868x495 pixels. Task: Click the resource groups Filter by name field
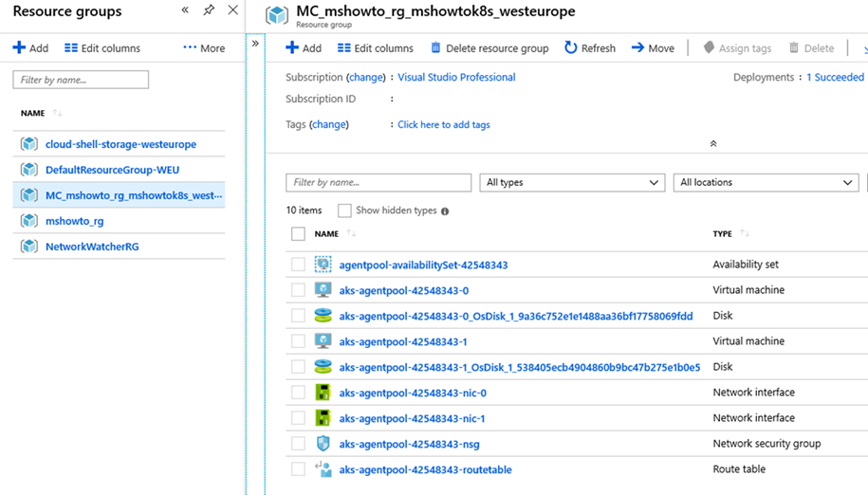pyautogui.click(x=81, y=80)
